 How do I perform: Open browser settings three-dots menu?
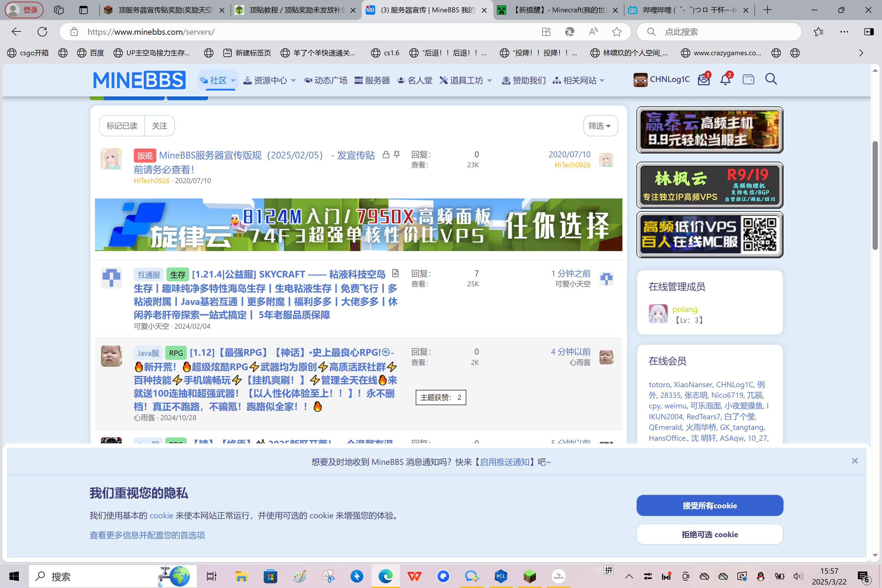[x=844, y=32]
